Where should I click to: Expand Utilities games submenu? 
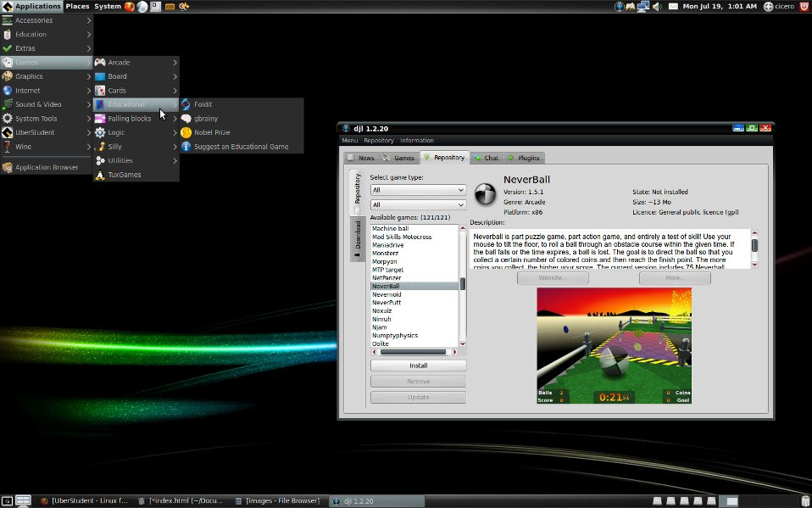pyautogui.click(x=136, y=160)
